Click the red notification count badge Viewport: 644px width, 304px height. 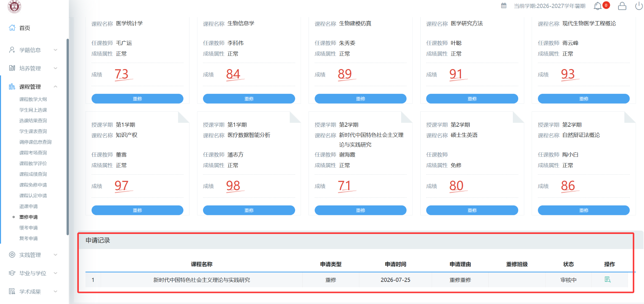pyautogui.click(x=606, y=5)
